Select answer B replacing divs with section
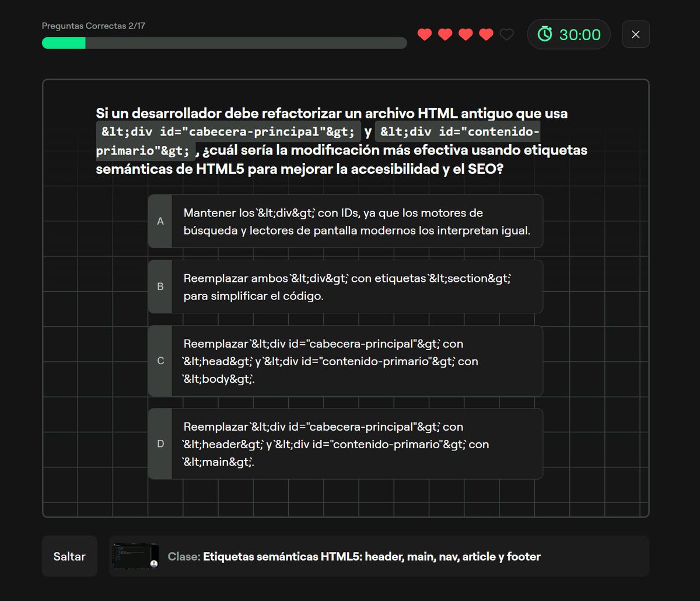The height and width of the screenshot is (601, 700). tap(345, 286)
